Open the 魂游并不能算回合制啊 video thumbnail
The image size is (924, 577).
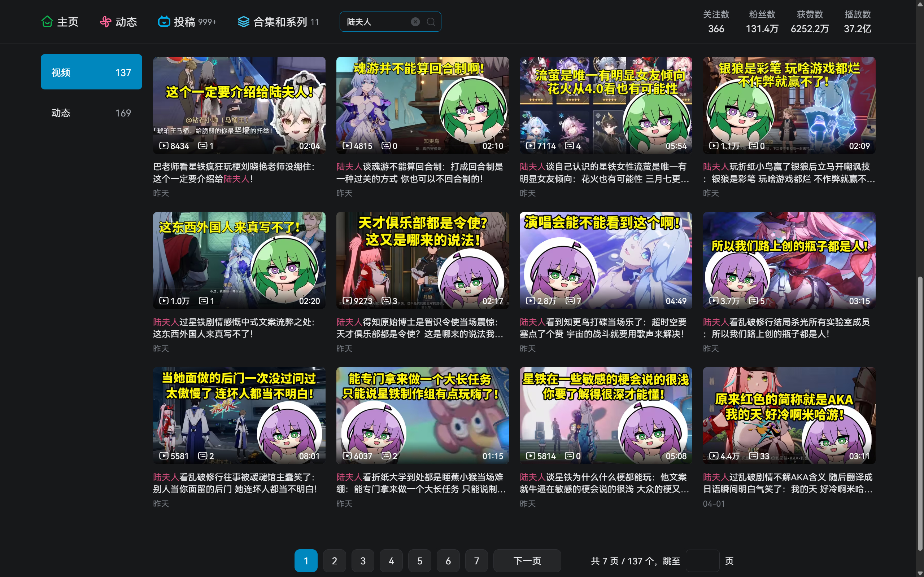click(422, 105)
